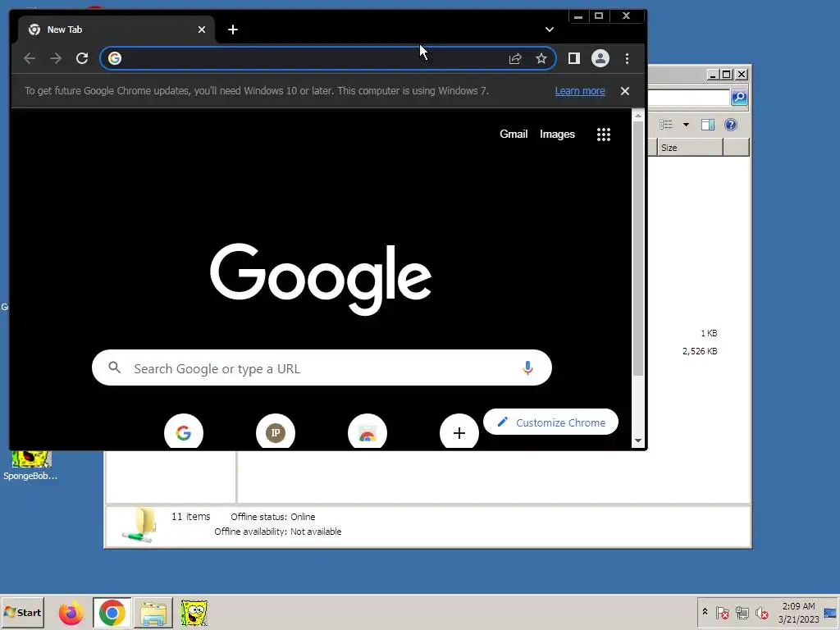Bookmark this tab with the star icon
The image size is (840, 630).
tap(541, 58)
